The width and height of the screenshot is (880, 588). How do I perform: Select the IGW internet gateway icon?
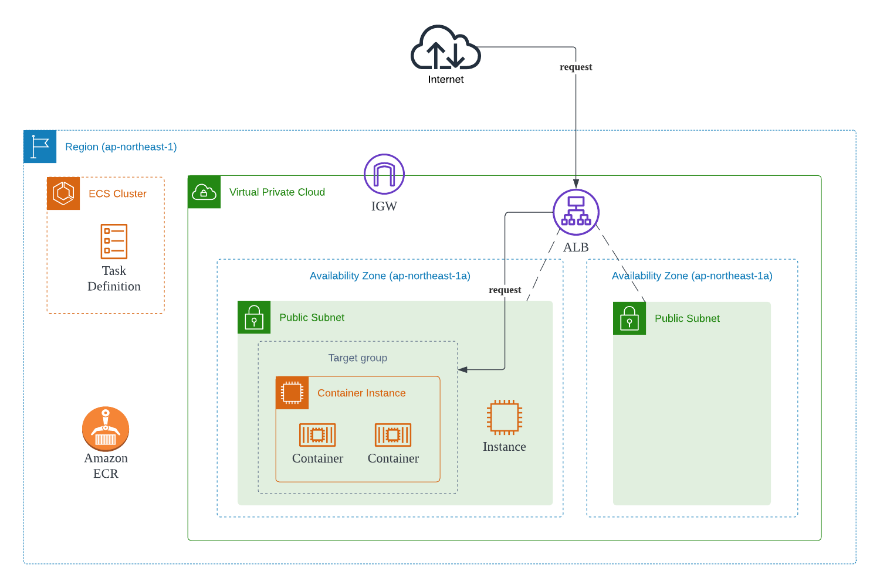pos(384,174)
